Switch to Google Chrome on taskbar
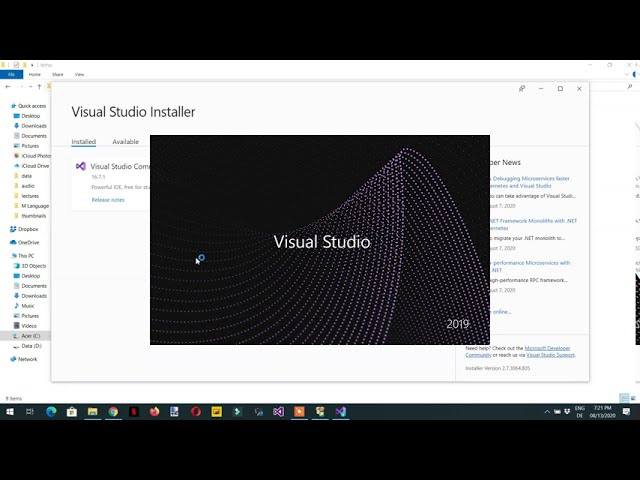 point(113,412)
